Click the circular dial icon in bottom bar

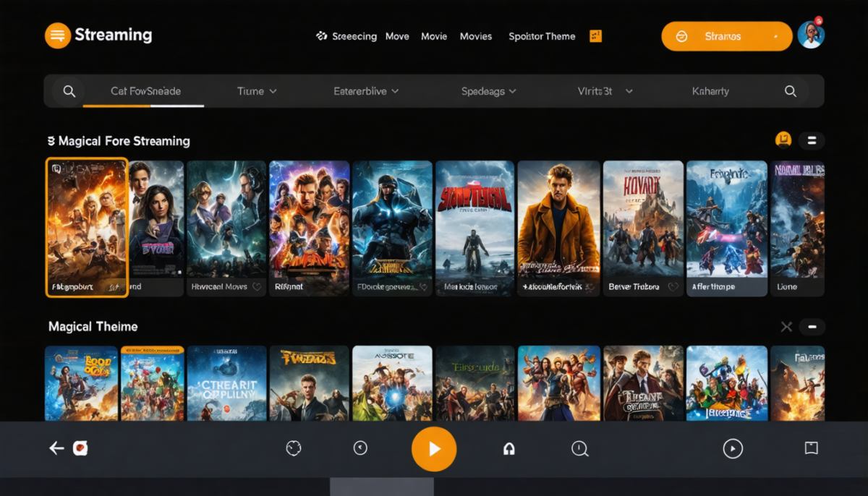coord(293,449)
